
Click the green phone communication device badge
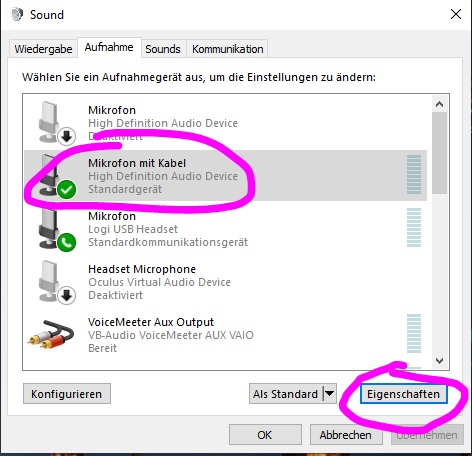(67, 242)
